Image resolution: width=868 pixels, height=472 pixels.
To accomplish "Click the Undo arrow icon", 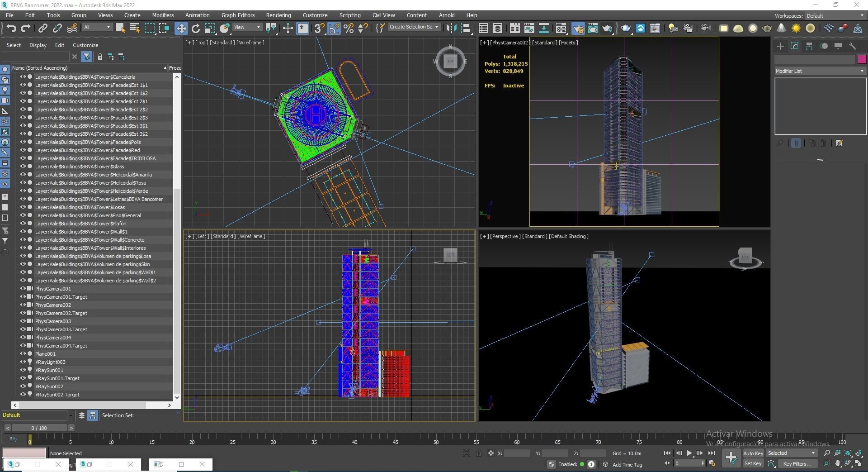I will point(11,28).
